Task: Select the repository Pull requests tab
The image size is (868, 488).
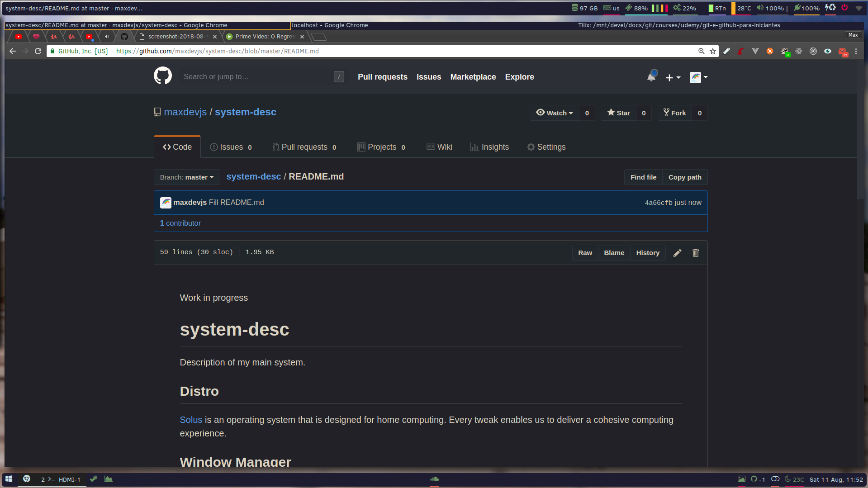Action: tap(304, 147)
